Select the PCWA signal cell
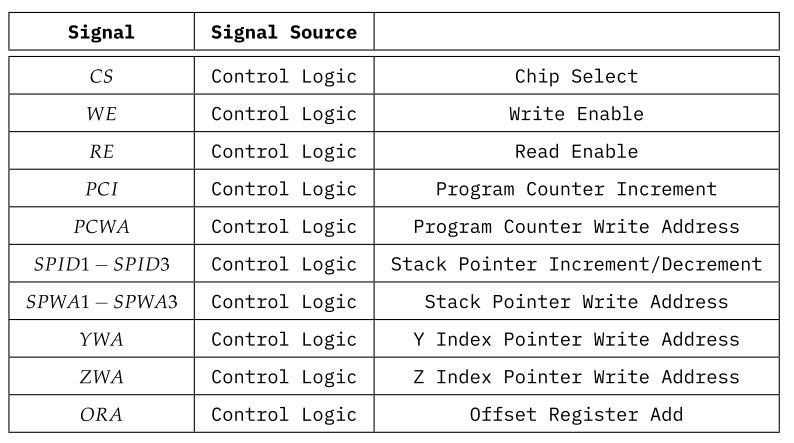794x443 pixels. click(x=101, y=227)
